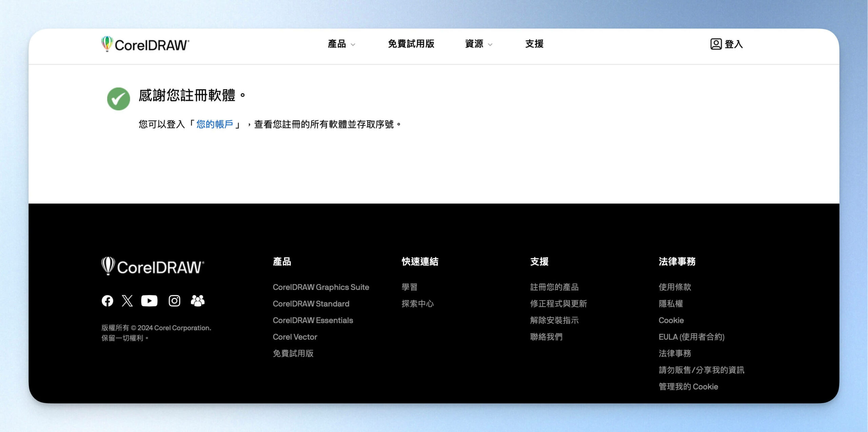Open the YouTube social icon
This screenshot has width=868, height=432.
[x=149, y=301]
